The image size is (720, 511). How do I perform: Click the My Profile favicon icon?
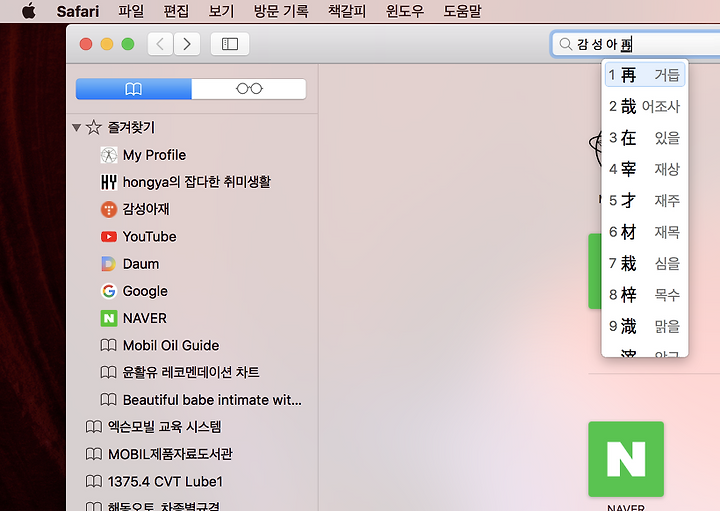pos(109,155)
